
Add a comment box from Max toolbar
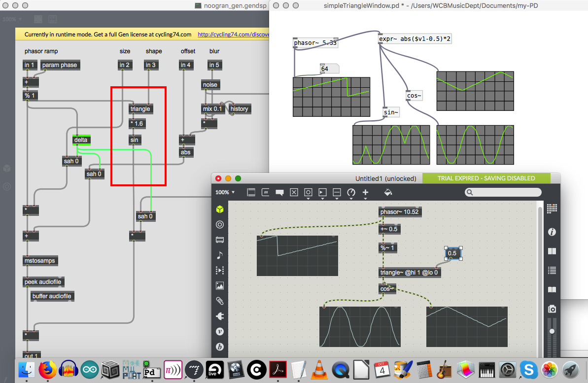click(x=280, y=192)
